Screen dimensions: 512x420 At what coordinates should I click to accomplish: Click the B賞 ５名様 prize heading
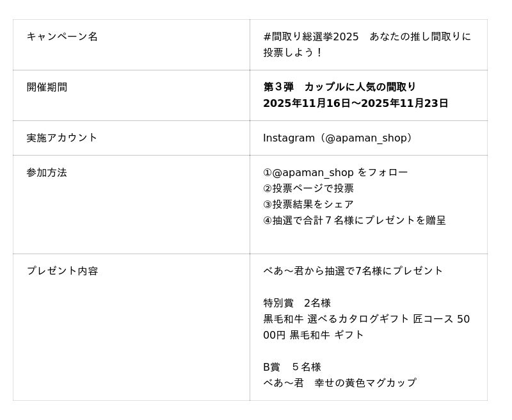point(292,367)
